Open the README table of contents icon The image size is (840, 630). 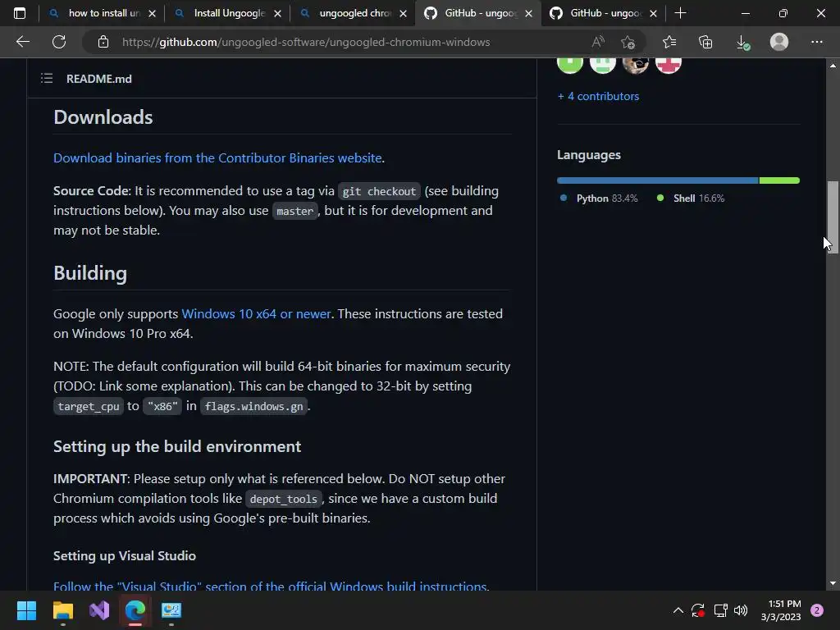tap(47, 79)
